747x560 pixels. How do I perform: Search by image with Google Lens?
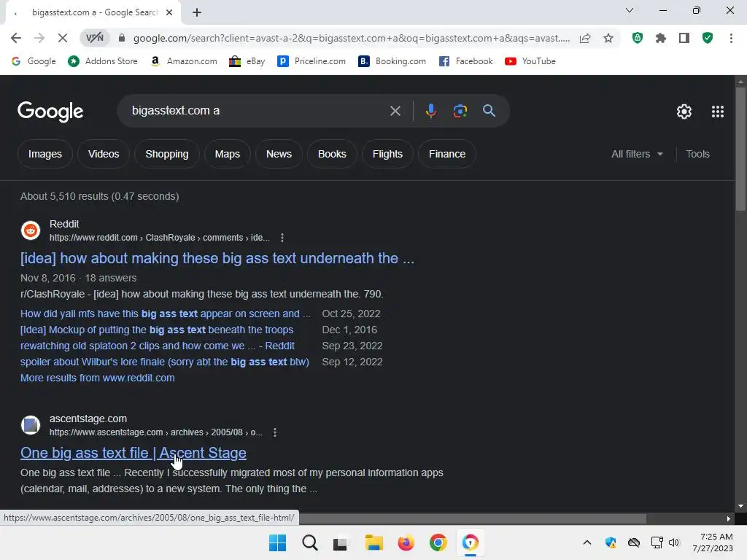click(460, 111)
